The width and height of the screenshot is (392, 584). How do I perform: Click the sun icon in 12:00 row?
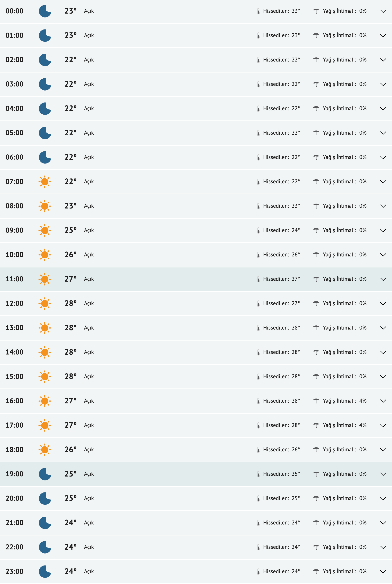[x=45, y=303]
